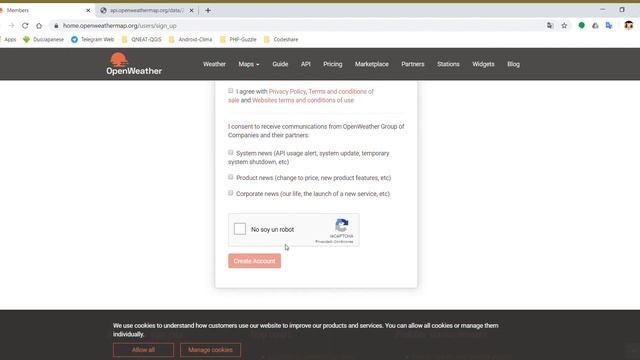Click the Google Translate extension icon
The height and width of the screenshot is (360, 640).
(609, 26)
